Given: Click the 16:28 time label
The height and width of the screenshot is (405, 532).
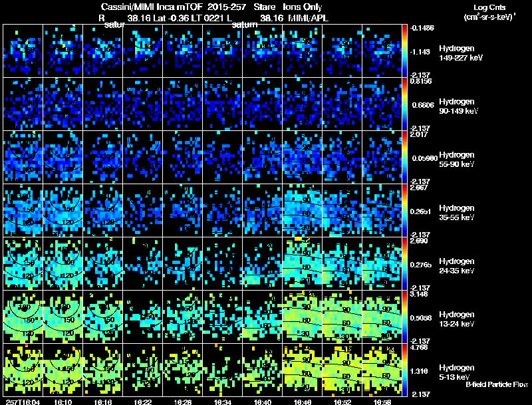Looking at the screenshot, I should [182, 402].
